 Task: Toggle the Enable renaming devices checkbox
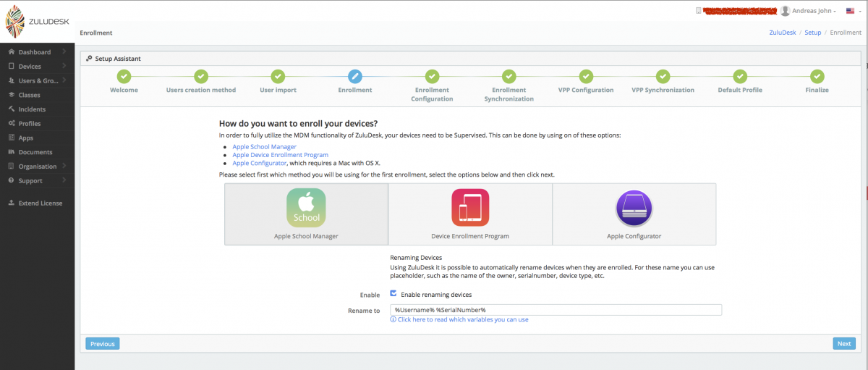(393, 294)
